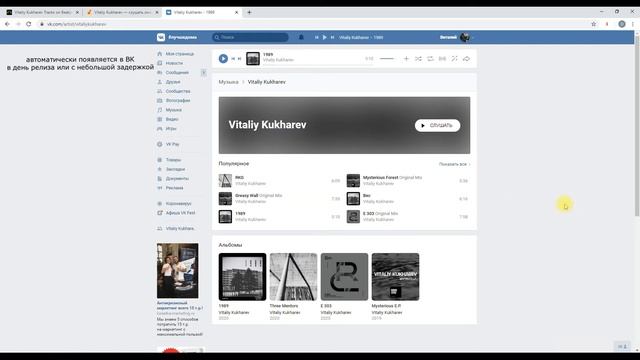Click the Chrome profile avatar icon
Viewport: 640px width, 360px height.
pyautogui.click(x=622, y=24)
